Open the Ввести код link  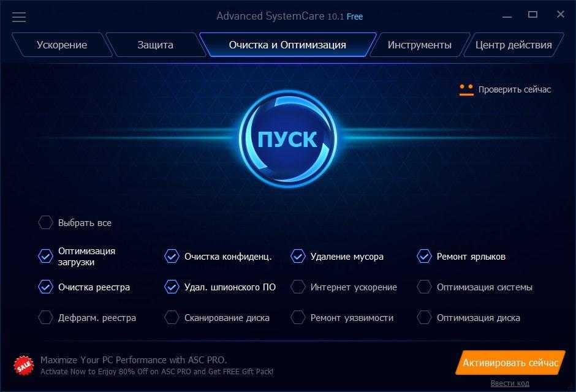(510, 383)
